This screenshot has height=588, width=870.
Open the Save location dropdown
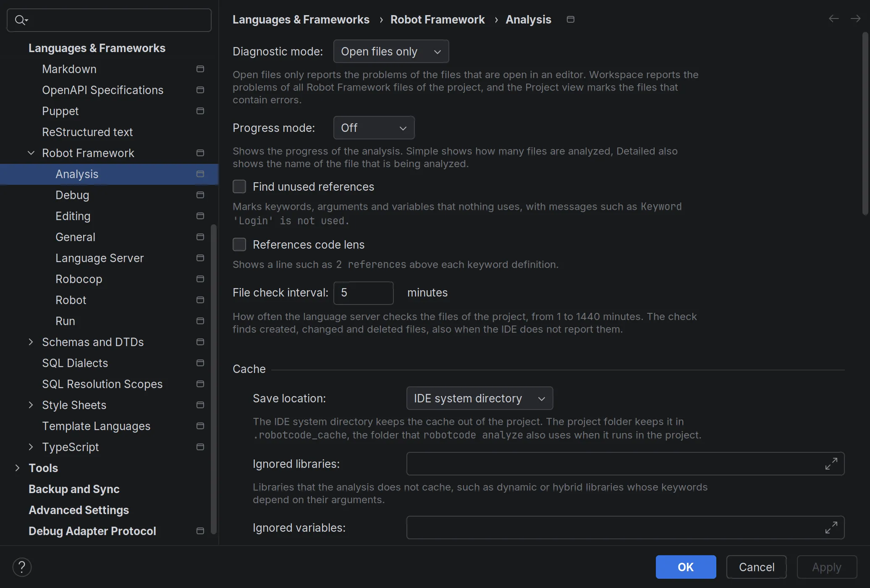coord(480,398)
